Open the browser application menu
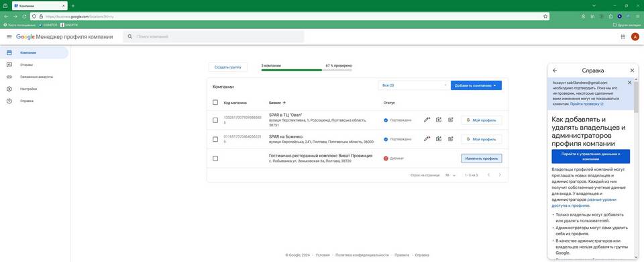644x262 pixels. (637, 16)
